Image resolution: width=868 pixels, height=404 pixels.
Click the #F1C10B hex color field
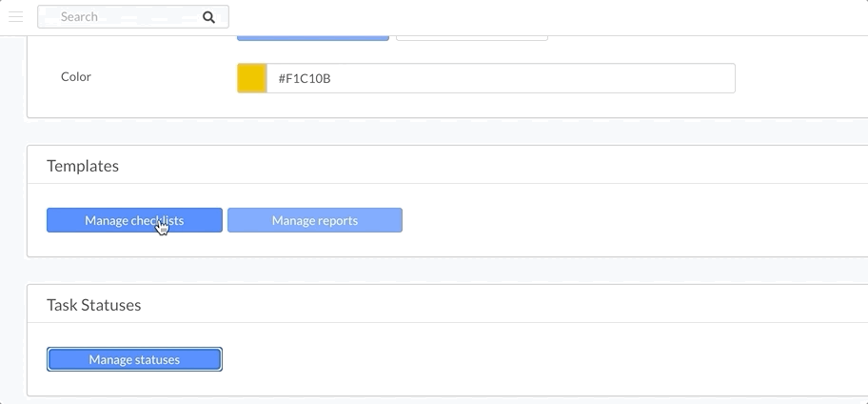(x=501, y=78)
